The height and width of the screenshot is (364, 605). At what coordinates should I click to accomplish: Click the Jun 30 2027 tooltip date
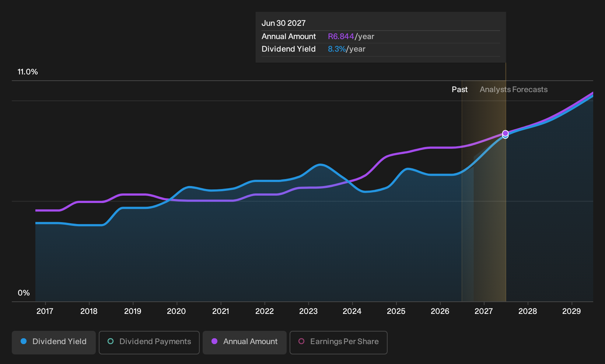(x=284, y=23)
